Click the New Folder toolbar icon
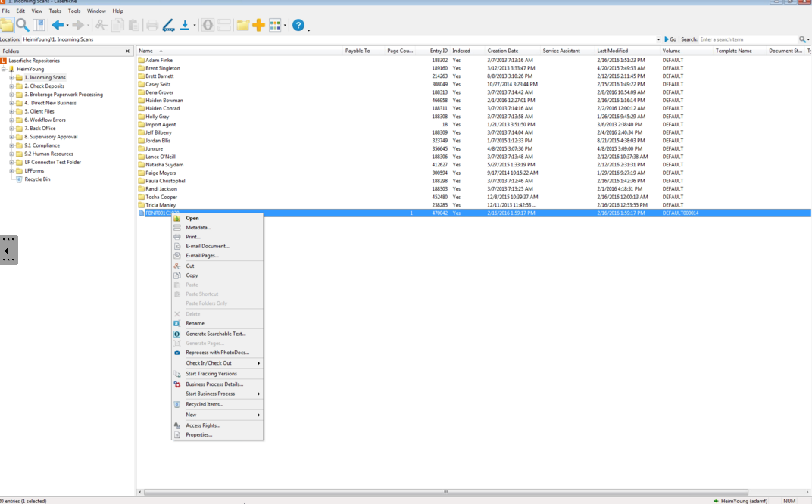This screenshot has height=504, width=812. pyautogui.click(x=242, y=26)
